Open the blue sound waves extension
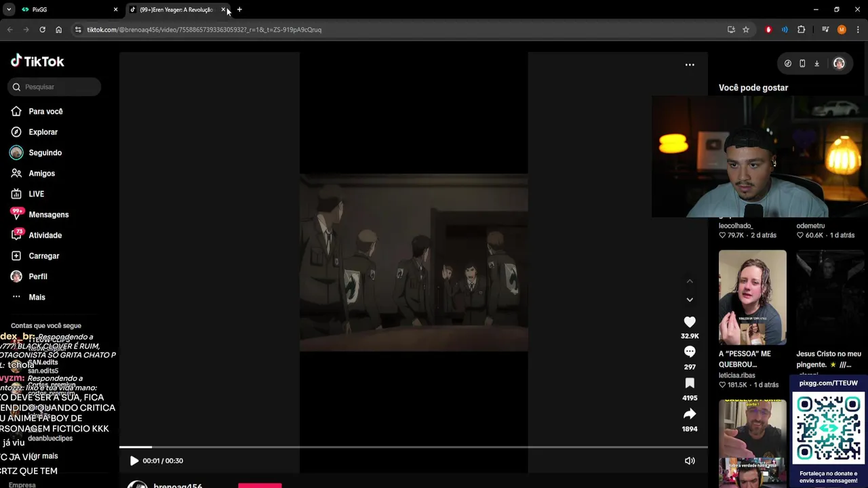The image size is (868, 488). 785,30
